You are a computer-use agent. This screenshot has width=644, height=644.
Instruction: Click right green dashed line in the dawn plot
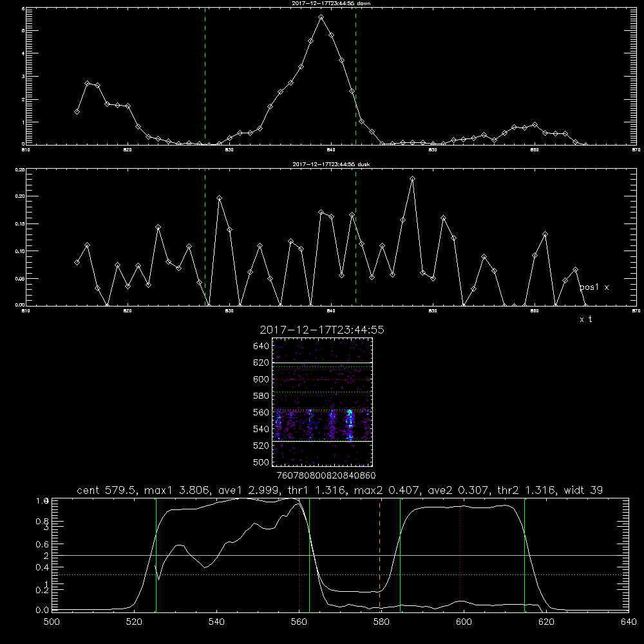[355, 76]
